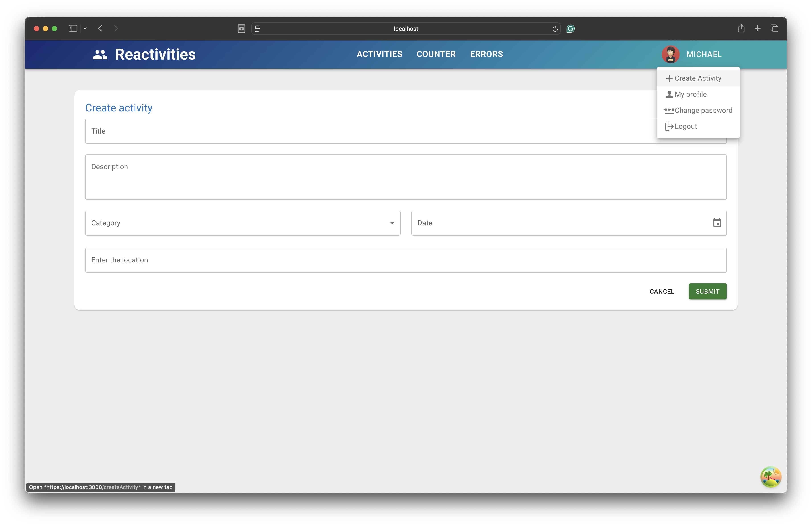Open the ERRORS nav link
Viewport: 812px width, 526px height.
coord(486,54)
